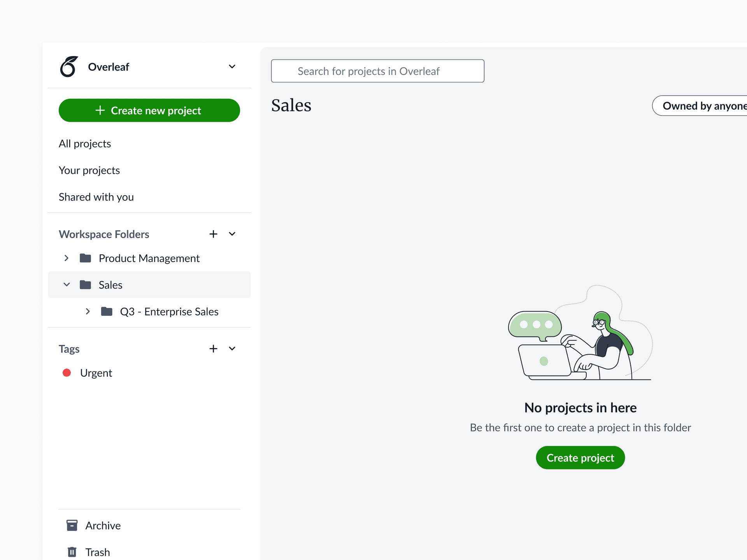Open the Overleaf workspace dropdown chevron
747x560 pixels.
(232, 67)
